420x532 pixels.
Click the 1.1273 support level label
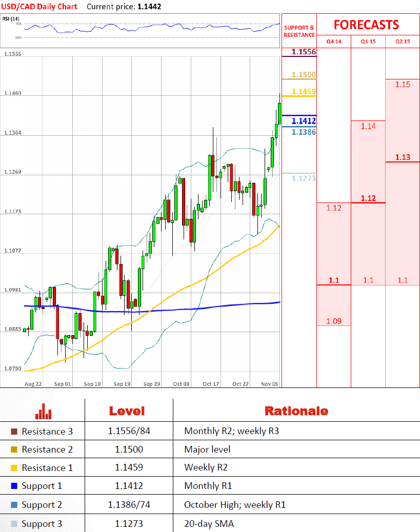[304, 178]
